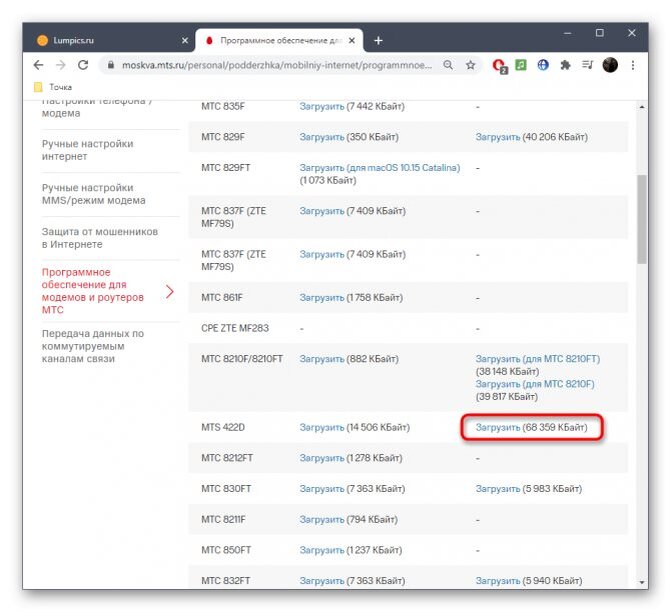671x612 pixels.
Task: Download МТС 829F 350 КБайт file
Action: pos(322,137)
